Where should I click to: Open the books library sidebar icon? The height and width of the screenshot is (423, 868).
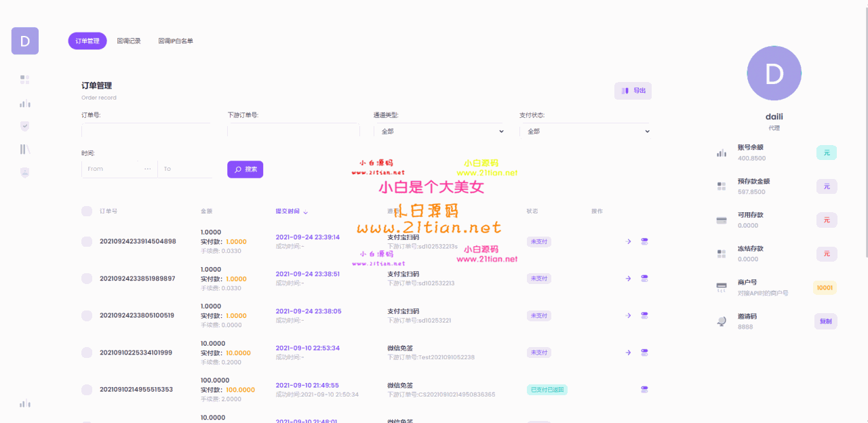coord(25,149)
